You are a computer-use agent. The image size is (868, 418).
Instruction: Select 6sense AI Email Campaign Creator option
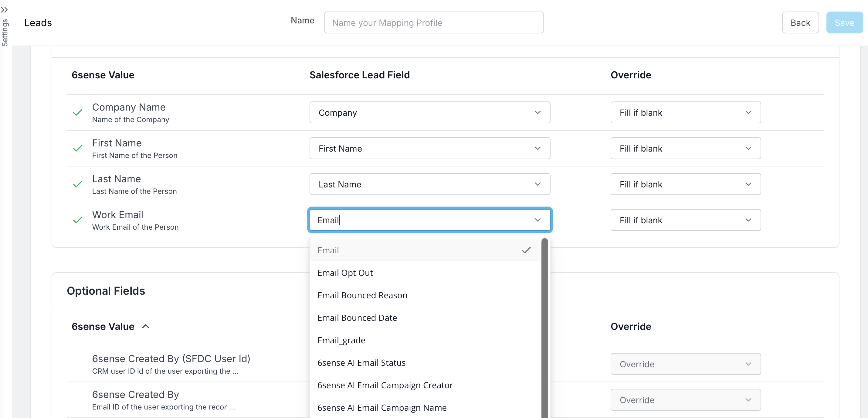tap(425, 385)
